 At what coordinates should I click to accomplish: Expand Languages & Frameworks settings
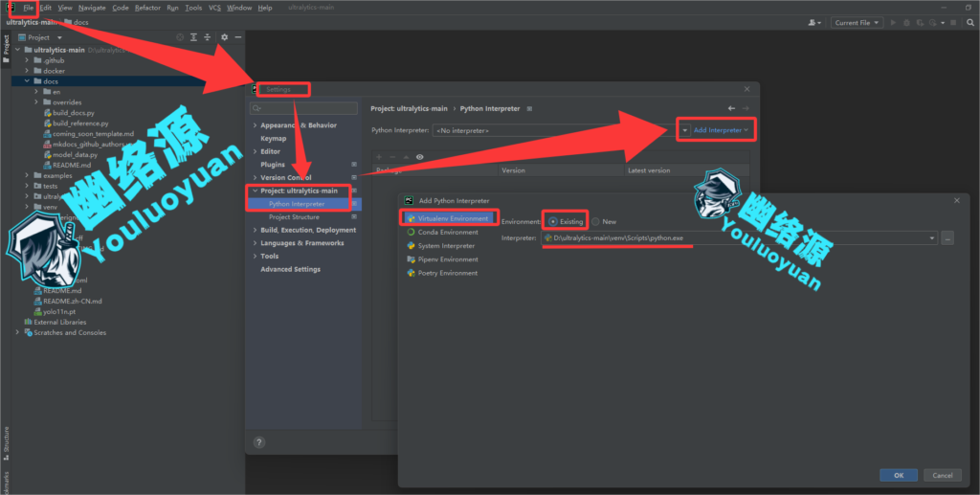click(255, 243)
